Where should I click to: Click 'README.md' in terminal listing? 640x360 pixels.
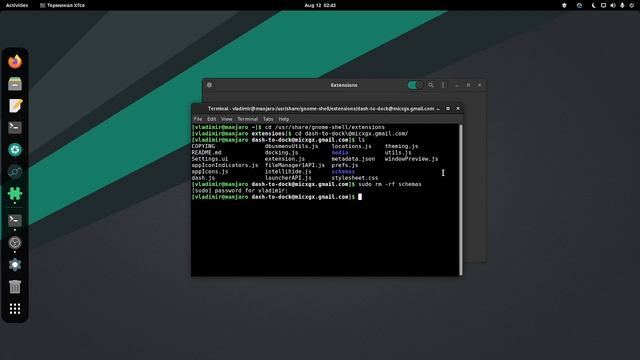coord(207,153)
